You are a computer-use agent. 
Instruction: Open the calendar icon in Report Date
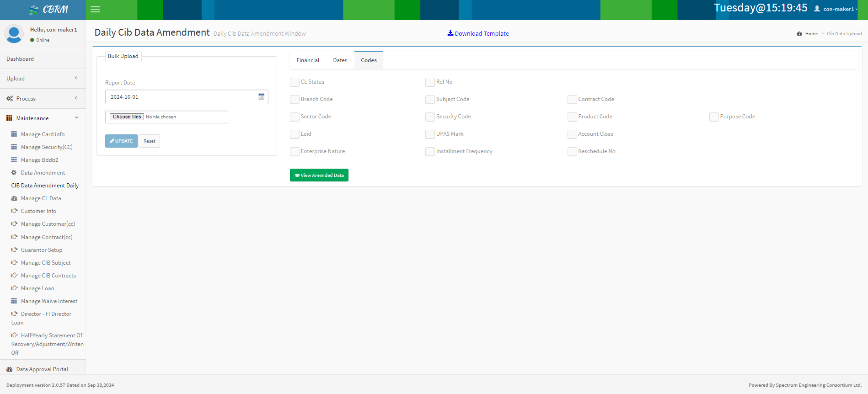pos(261,97)
